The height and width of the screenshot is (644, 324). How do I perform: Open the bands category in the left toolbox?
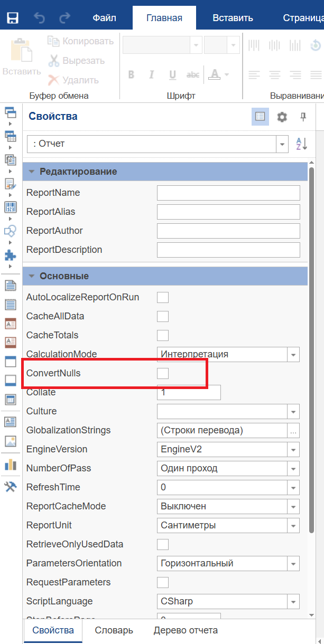pyautogui.click(x=11, y=112)
